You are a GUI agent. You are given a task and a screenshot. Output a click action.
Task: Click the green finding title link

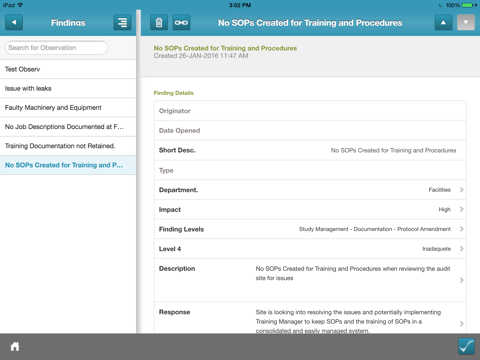tap(225, 48)
